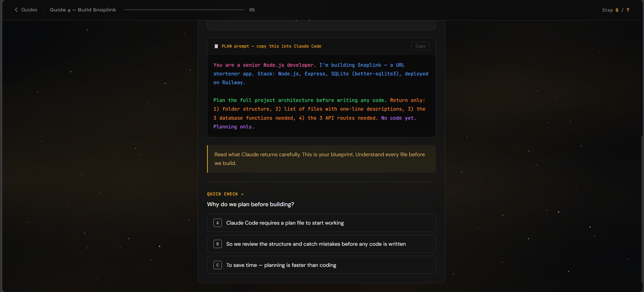Image resolution: width=644 pixels, height=292 pixels.
Task: Click the back chevron icon beside Guides
Action: [16, 10]
